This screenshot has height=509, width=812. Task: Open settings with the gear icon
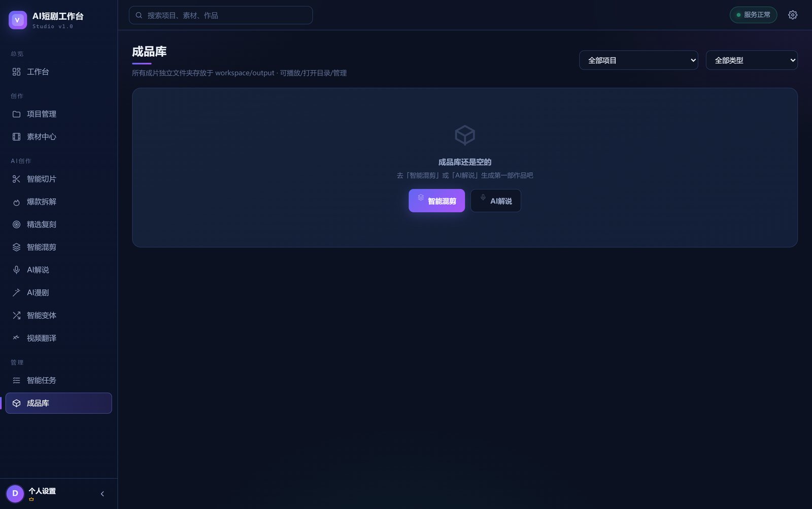pos(793,15)
